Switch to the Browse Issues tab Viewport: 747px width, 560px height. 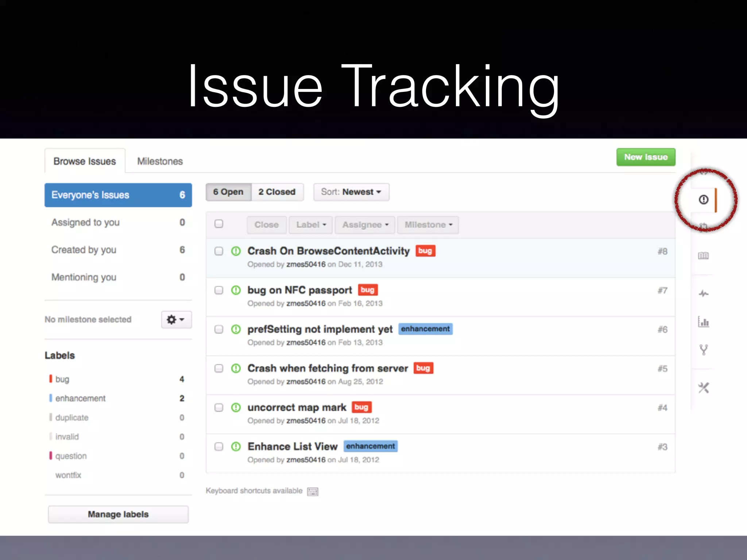click(85, 161)
